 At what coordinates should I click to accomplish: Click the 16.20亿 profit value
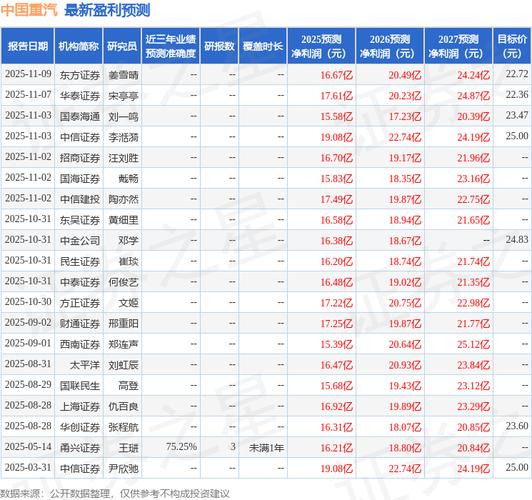[337, 262]
